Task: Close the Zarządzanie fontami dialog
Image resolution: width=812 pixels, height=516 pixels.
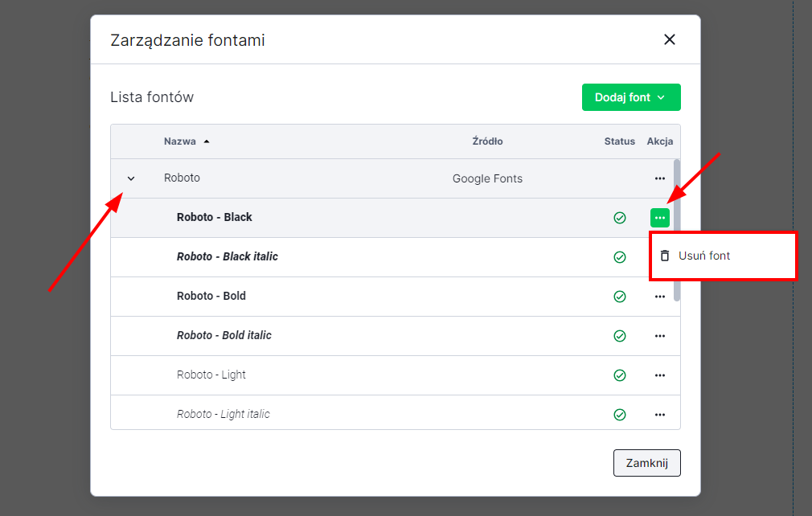Action: pos(669,39)
